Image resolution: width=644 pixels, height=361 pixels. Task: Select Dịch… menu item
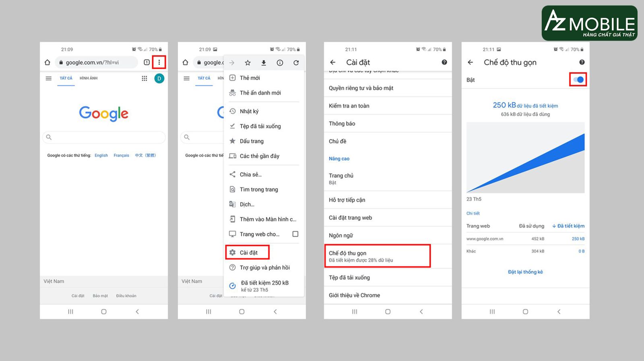click(264, 204)
